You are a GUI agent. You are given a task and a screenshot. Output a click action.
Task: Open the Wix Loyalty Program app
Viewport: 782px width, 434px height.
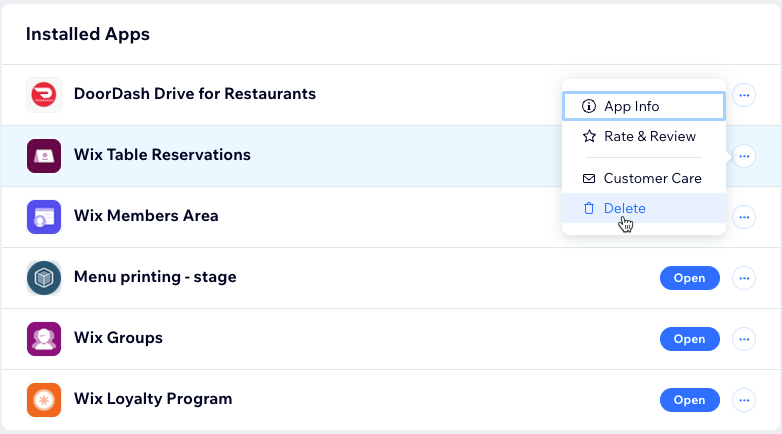click(690, 400)
